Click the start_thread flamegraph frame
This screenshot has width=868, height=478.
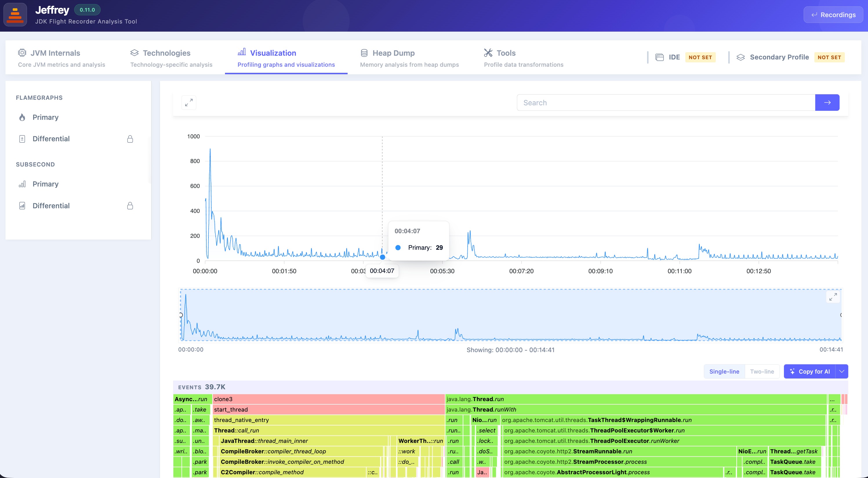pos(328,410)
